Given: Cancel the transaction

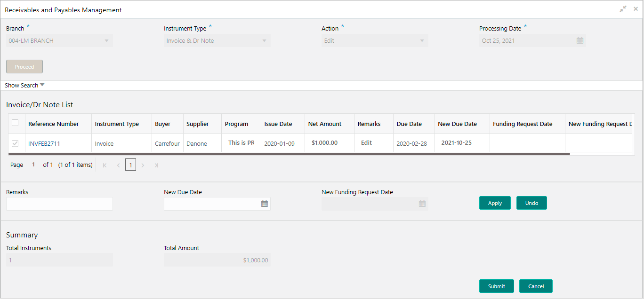Looking at the screenshot, I should pyautogui.click(x=536, y=286).
